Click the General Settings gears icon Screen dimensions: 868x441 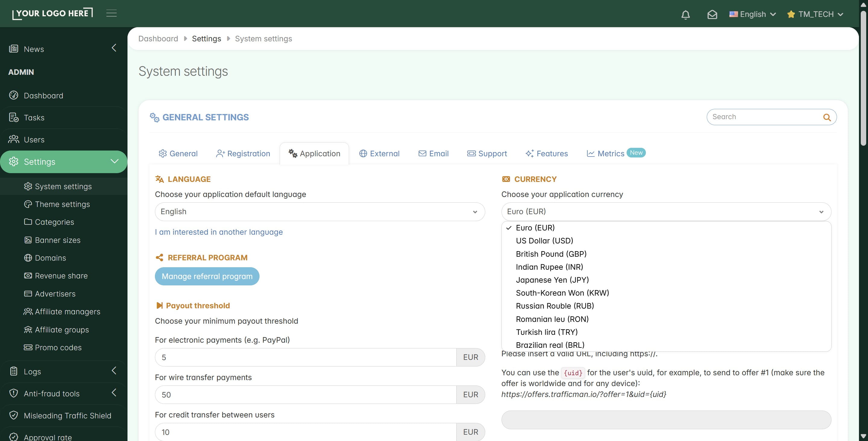(154, 117)
